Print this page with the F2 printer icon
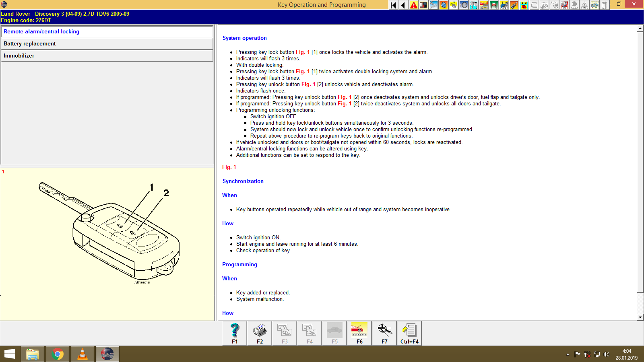Viewport: 644px width, 362px height. pyautogui.click(x=259, y=332)
